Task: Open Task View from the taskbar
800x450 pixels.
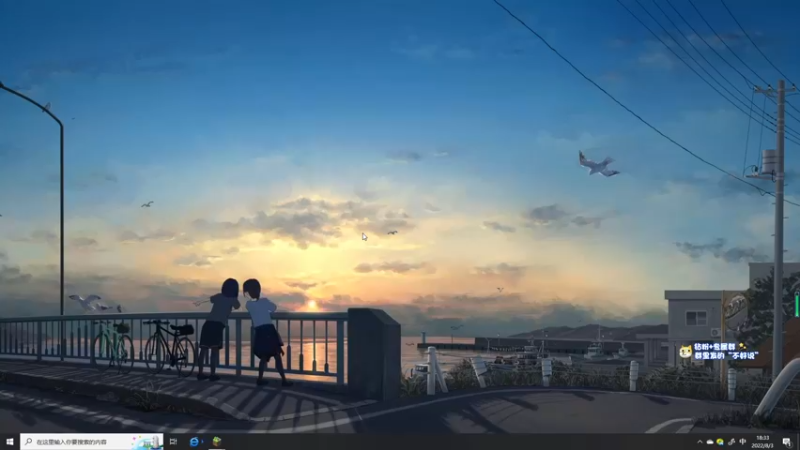Action: [173, 442]
